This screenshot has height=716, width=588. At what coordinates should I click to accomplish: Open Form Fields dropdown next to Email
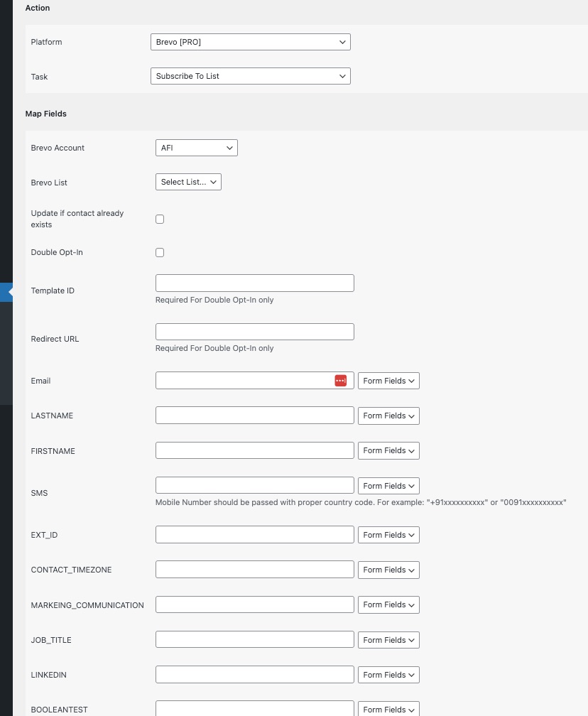pos(388,381)
